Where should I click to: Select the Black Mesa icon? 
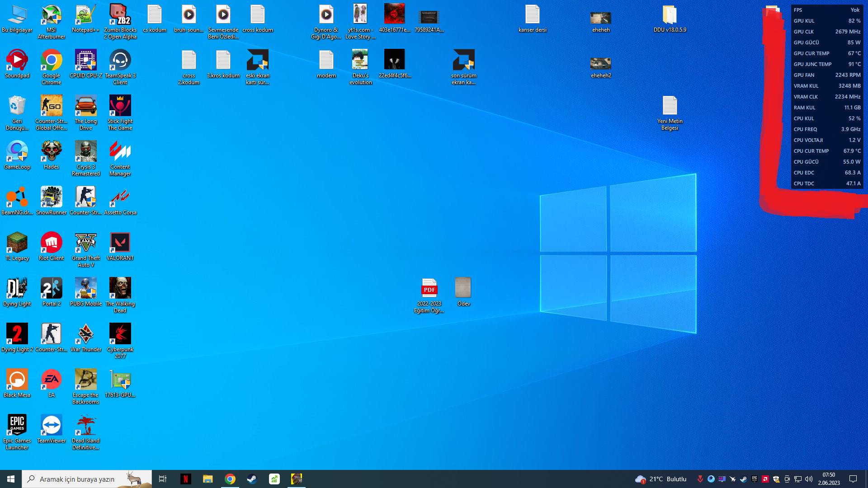17,383
